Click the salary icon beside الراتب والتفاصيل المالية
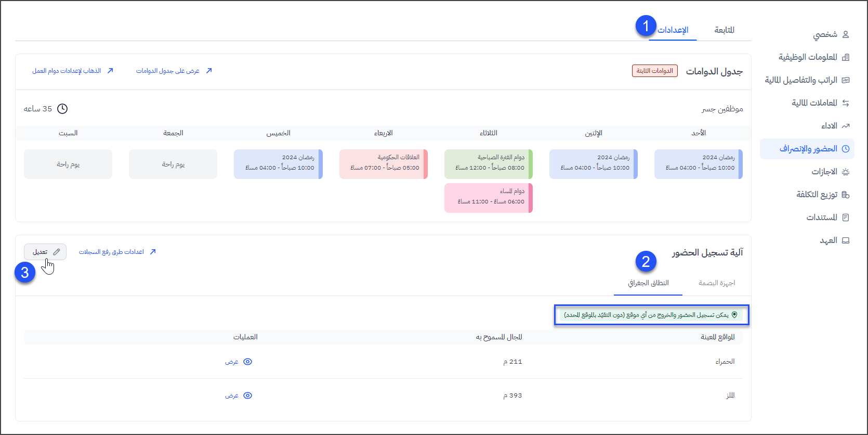The image size is (868, 435). (846, 80)
